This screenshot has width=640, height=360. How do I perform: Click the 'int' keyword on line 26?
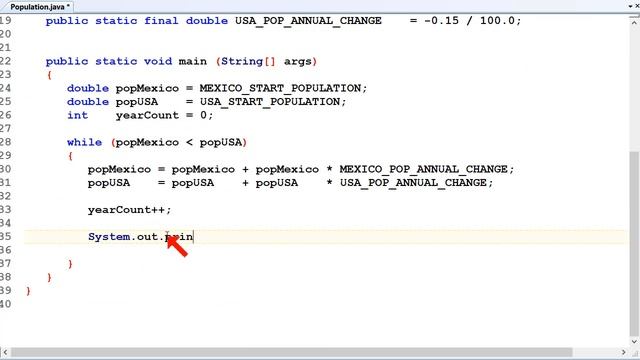(x=78, y=115)
